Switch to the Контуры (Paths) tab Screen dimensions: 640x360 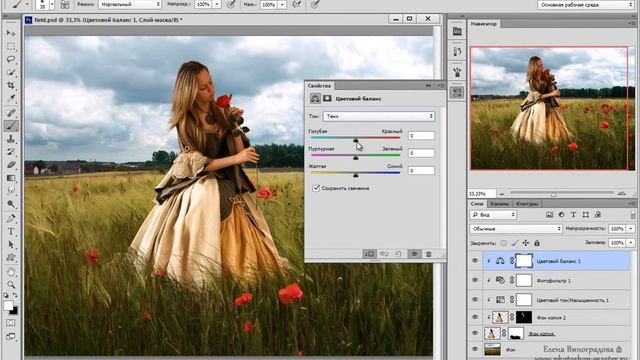point(527,204)
